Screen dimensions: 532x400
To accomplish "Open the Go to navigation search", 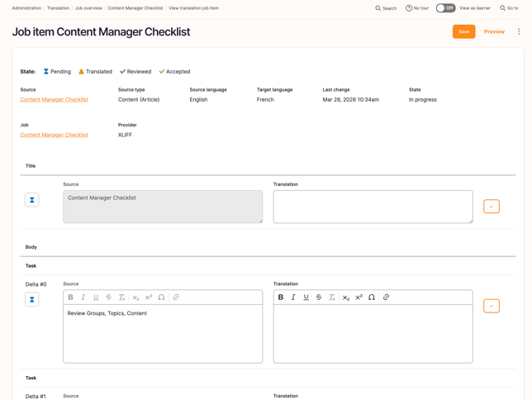I will tap(509, 8).
